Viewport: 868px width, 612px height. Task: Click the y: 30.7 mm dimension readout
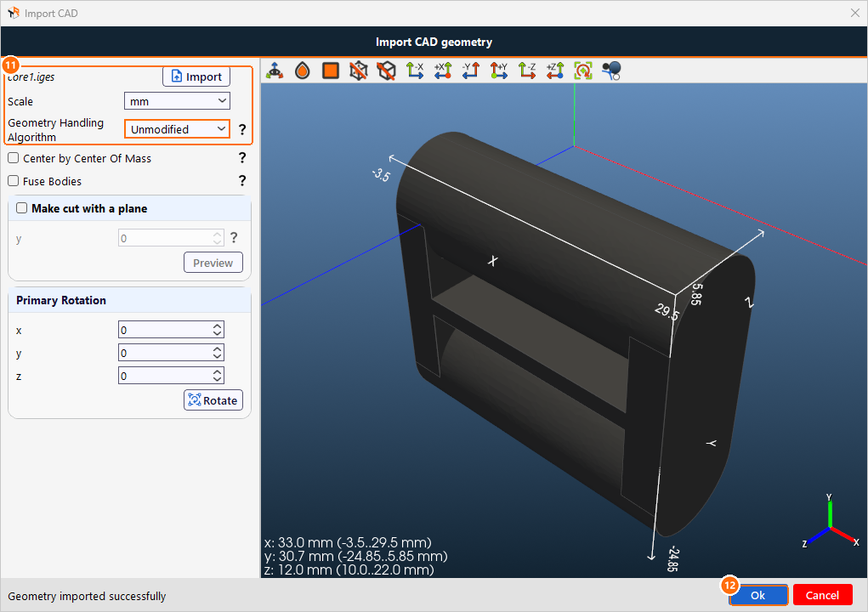click(x=356, y=556)
